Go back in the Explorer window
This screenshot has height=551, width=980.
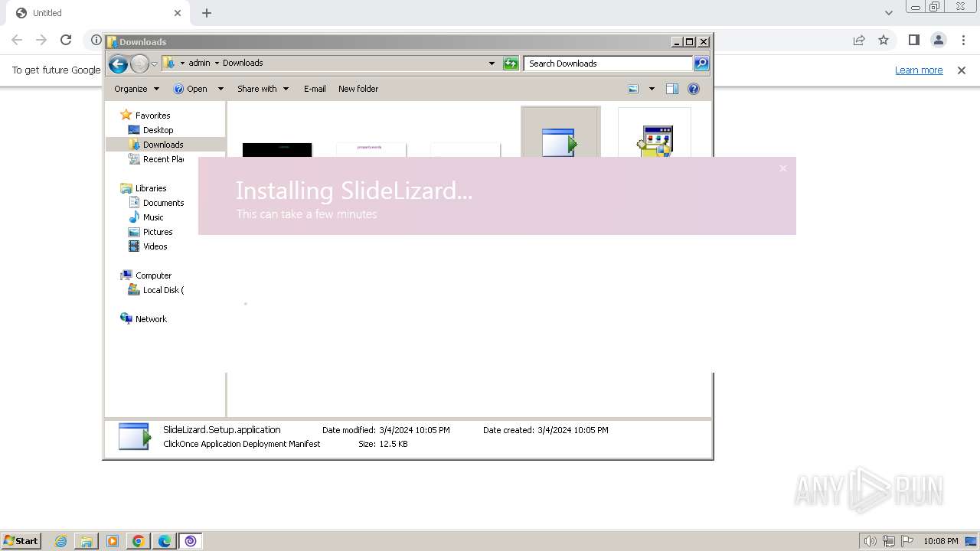[118, 64]
